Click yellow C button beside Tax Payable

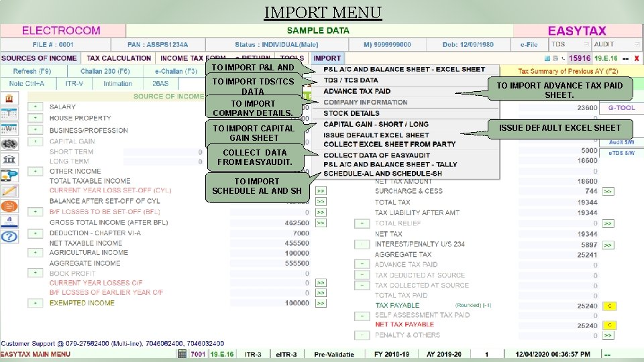(x=610, y=306)
